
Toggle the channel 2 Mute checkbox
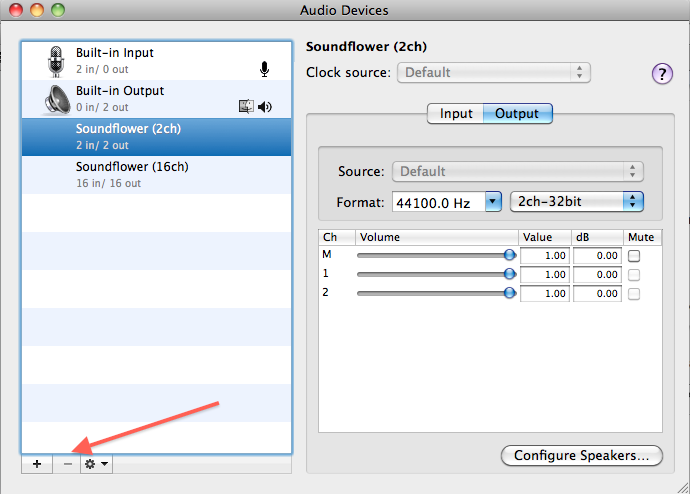coord(634,294)
